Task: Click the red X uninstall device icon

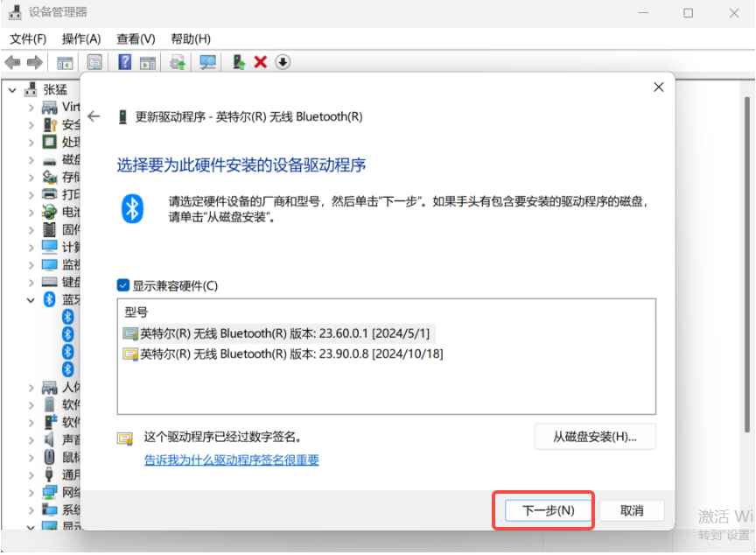Action: pos(260,62)
